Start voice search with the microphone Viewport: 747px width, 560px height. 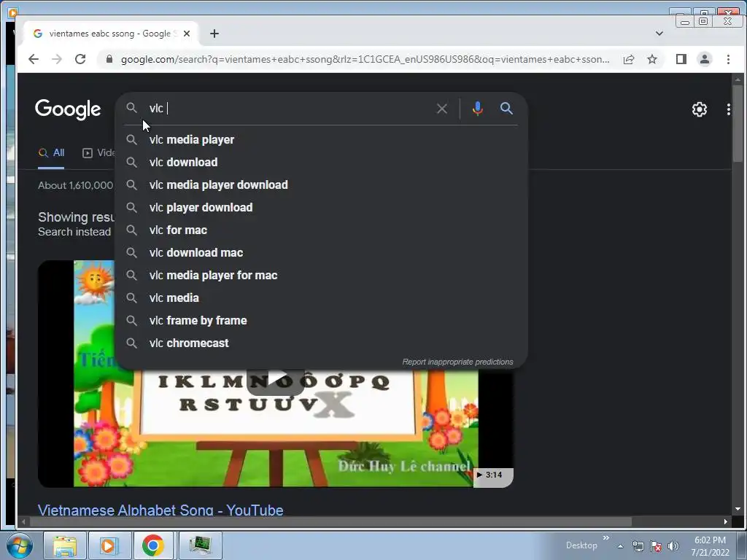(477, 109)
